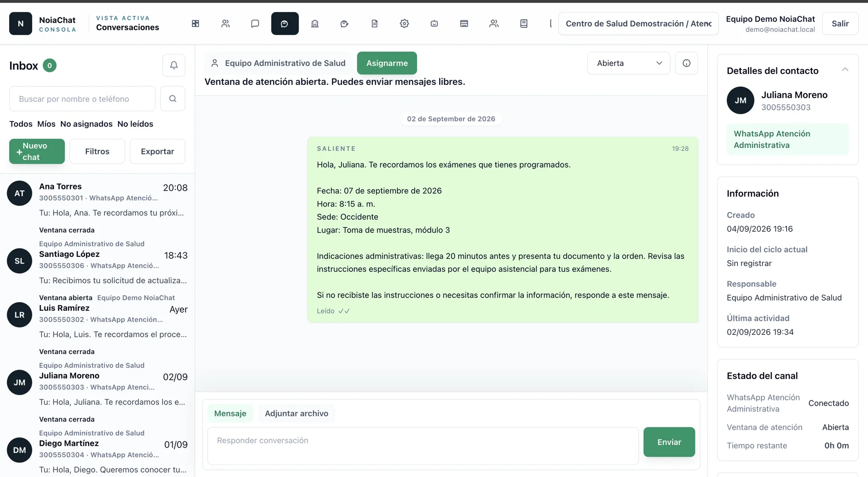This screenshot has width=868, height=477.
Task: Open the gear settings icon
Action: click(404, 24)
